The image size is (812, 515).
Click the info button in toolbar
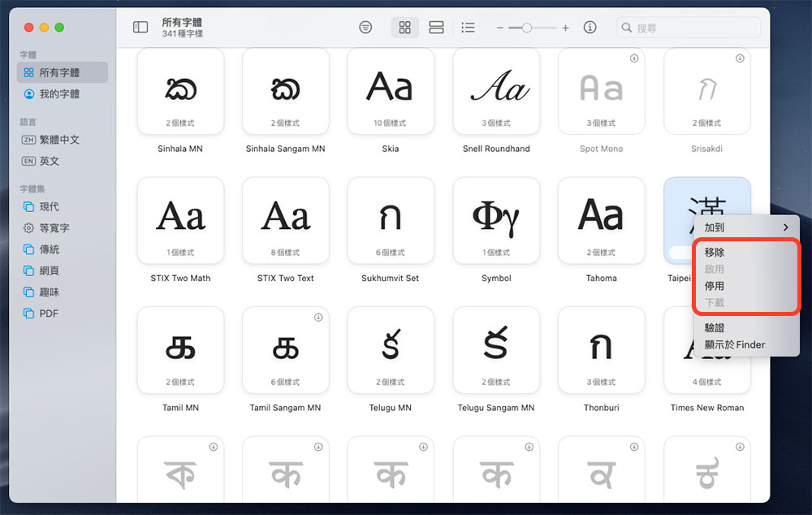point(590,28)
